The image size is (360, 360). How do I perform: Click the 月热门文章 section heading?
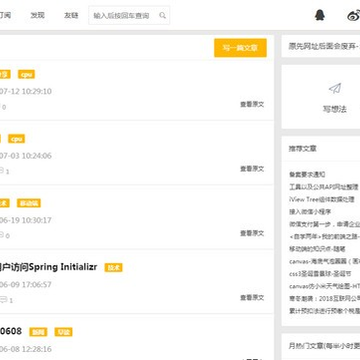(324, 346)
